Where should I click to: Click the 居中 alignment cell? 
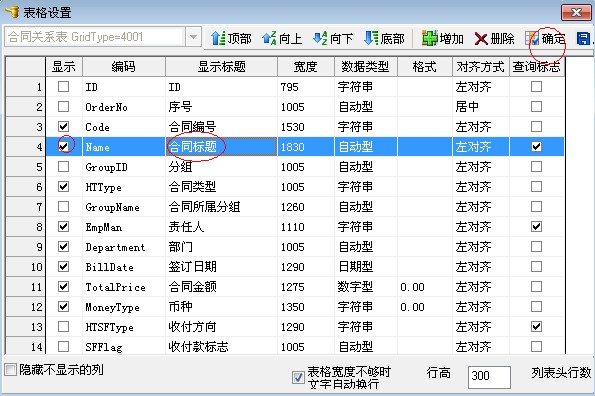pos(480,107)
